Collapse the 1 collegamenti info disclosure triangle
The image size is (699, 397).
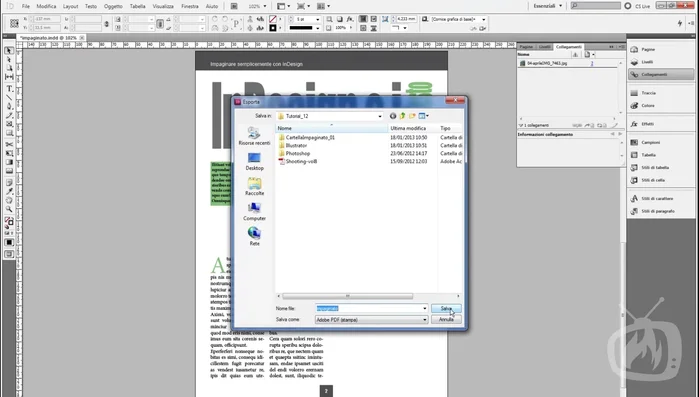[x=521, y=126]
